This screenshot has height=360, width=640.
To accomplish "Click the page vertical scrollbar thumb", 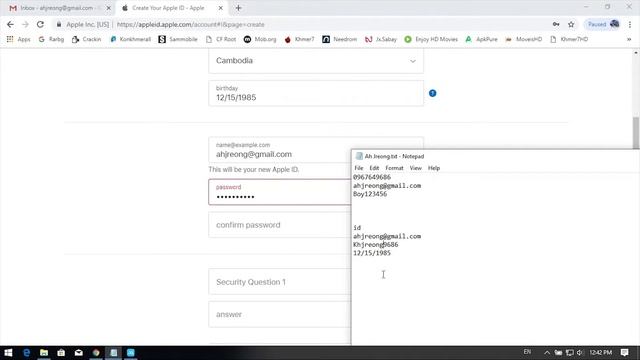I will tap(636, 133).
